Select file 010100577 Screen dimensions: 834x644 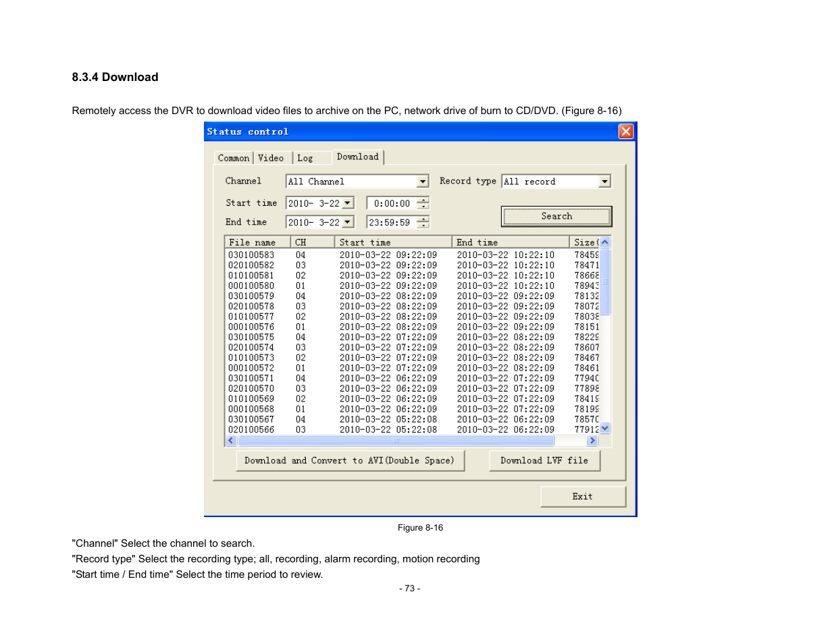(251, 317)
